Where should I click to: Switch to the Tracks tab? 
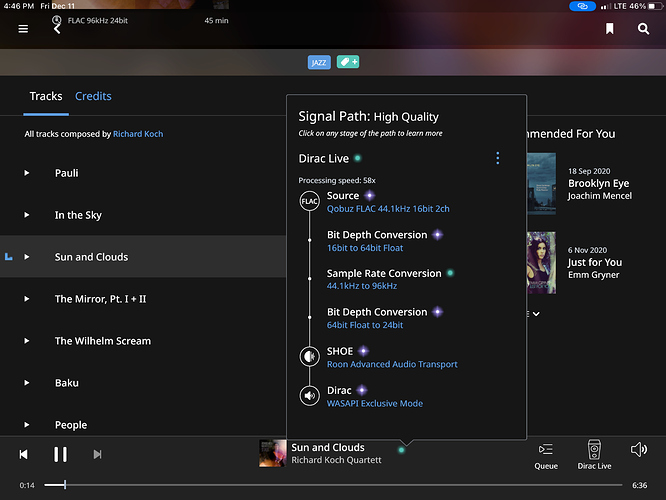point(46,96)
